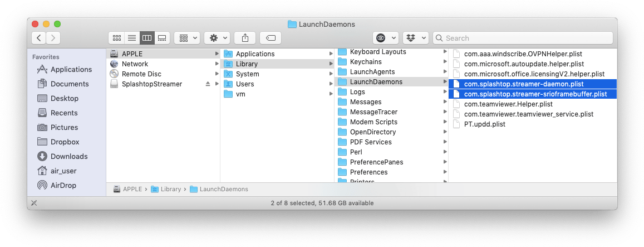Select the Perl folder

[391, 152]
